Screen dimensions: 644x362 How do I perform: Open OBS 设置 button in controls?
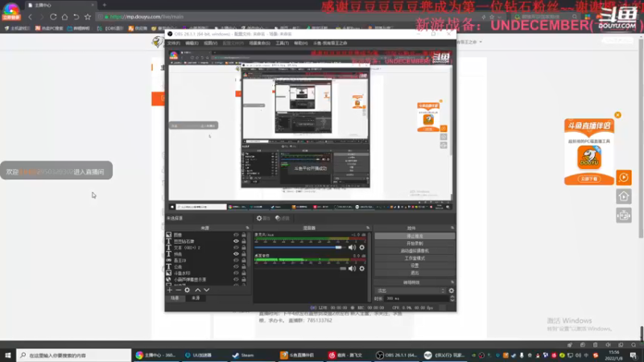click(415, 265)
